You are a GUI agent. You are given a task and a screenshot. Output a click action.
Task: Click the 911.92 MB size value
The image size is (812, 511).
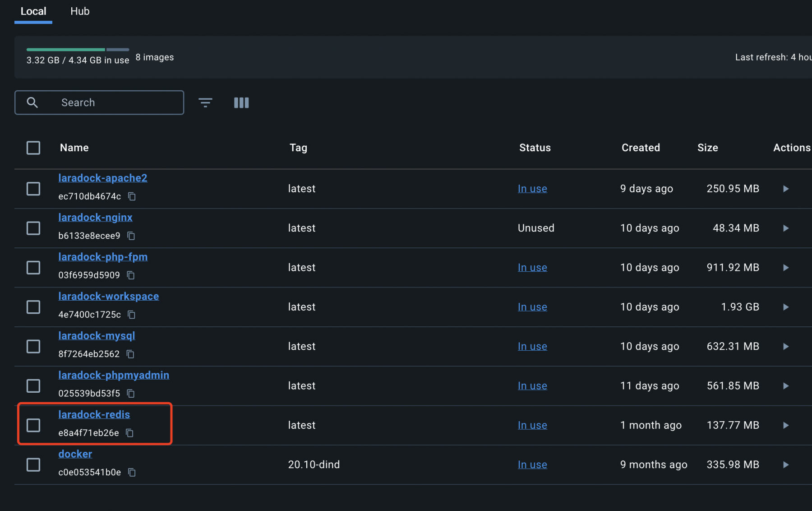click(x=733, y=268)
